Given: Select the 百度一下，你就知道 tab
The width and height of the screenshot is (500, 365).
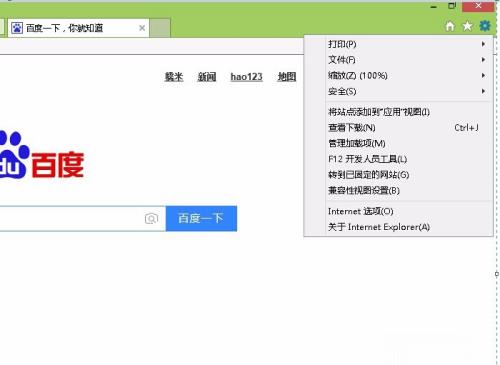Looking at the screenshot, I should click(x=78, y=28).
